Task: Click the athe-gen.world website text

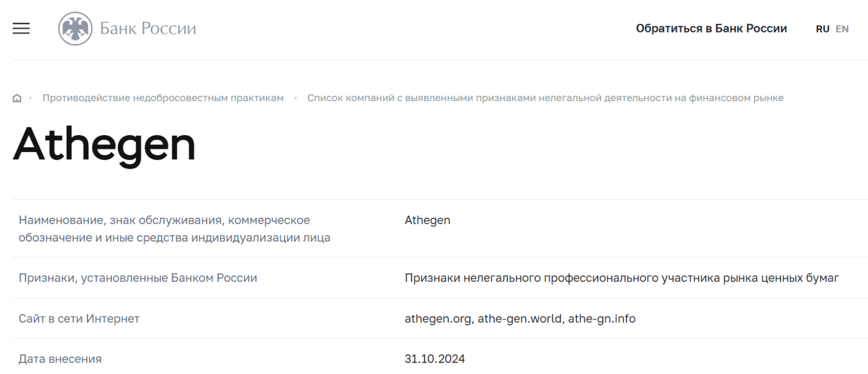Action: 521,319
